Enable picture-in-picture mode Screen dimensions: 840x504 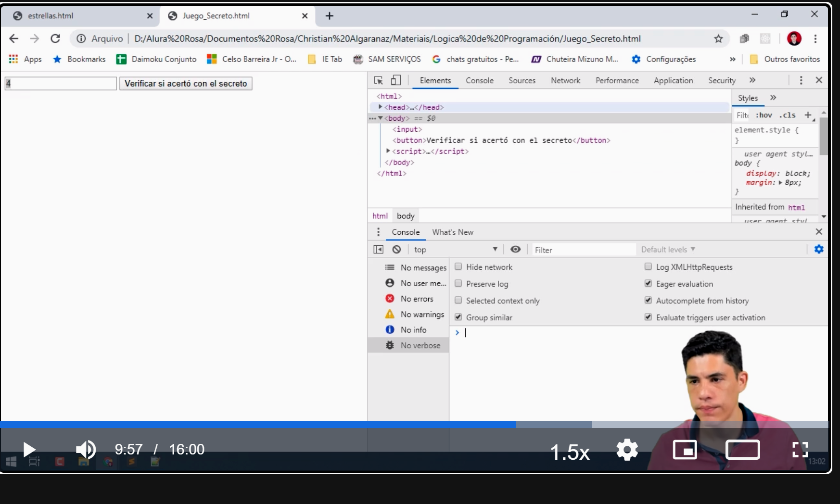685,450
